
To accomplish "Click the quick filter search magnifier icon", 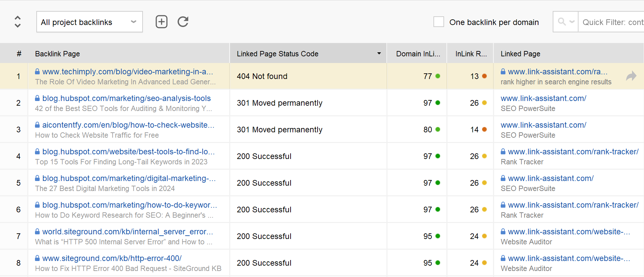I will click(562, 22).
